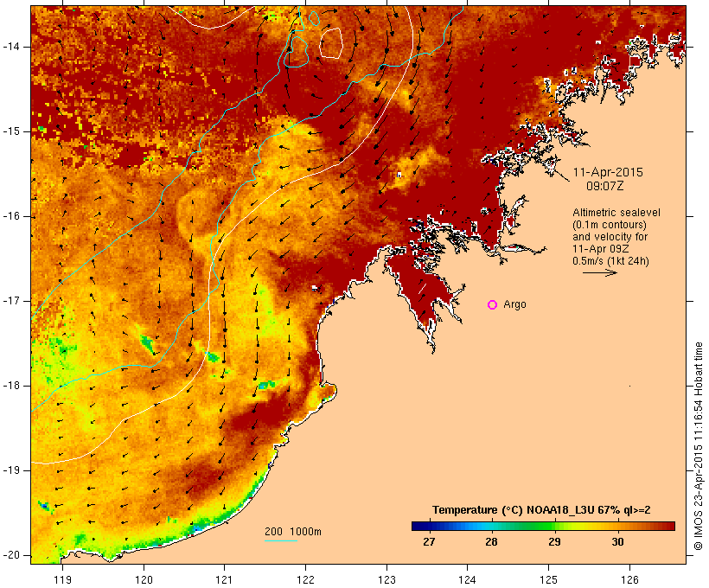Click latitude axis label '-19'

[x=12, y=470]
